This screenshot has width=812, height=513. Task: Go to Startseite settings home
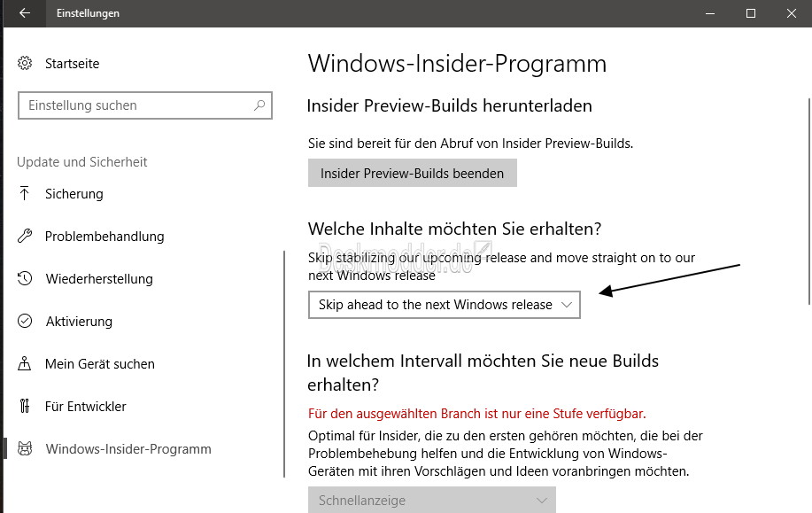coord(72,64)
